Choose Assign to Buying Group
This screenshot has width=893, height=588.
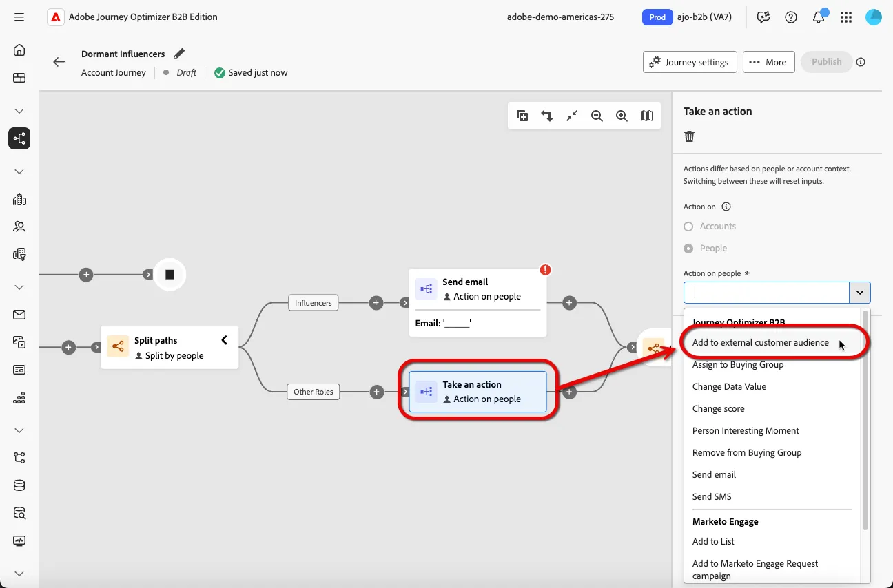click(x=738, y=365)
